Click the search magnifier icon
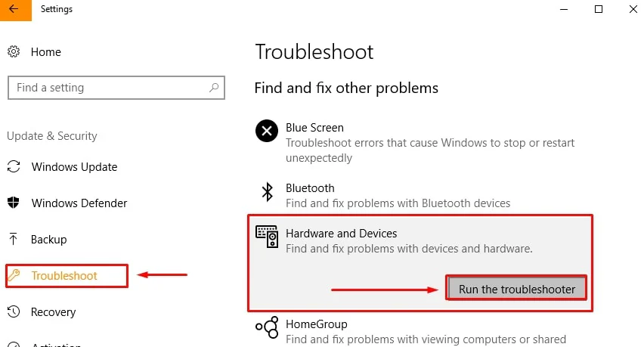The image size is (644, 347). [214, 88]
